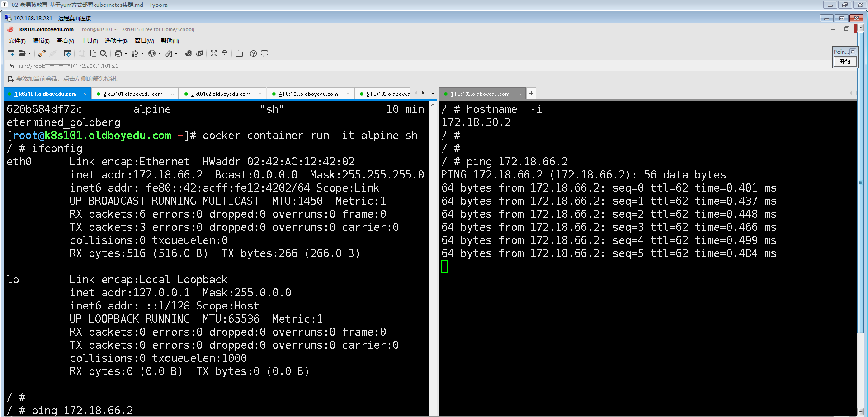Expand the Open folder dropdown arrow
The image size is (868, 417).
click(30, 54)
